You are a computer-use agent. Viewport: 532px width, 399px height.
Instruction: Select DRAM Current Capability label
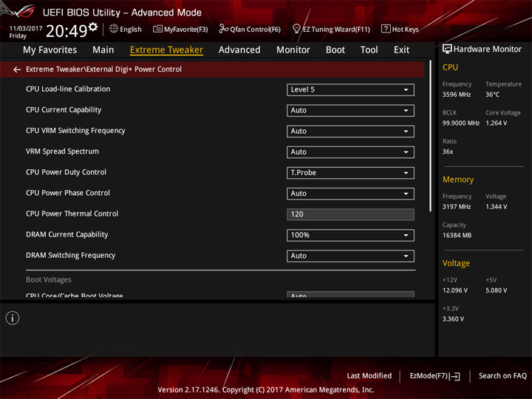[66, 234]
